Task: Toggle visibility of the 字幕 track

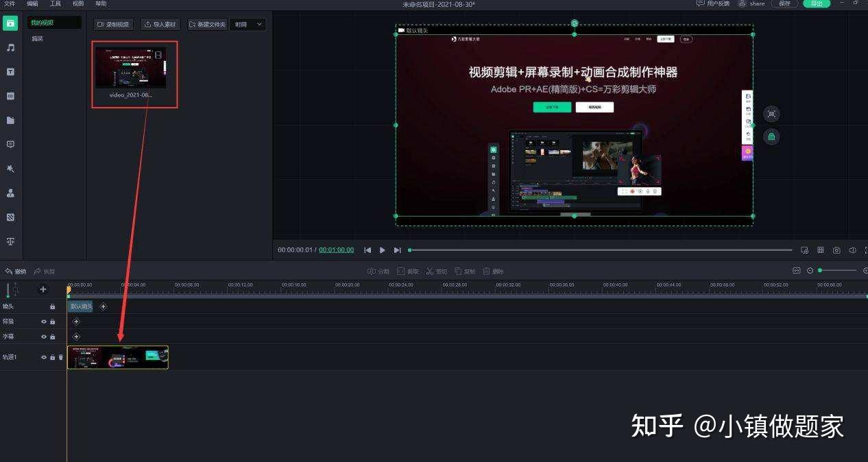Action: [x=44, y=337]
